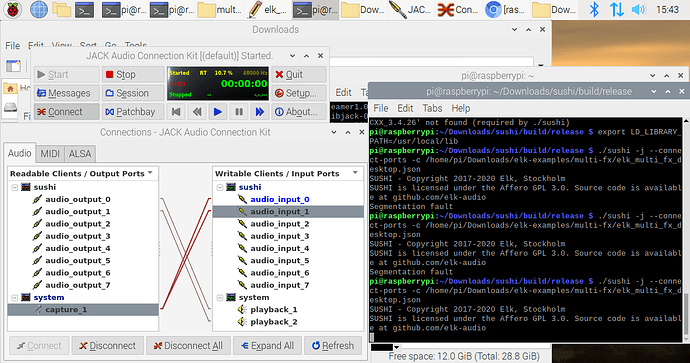Pause the JACK transport
Viewport: 690px width, 363px height.
point(239,112)
